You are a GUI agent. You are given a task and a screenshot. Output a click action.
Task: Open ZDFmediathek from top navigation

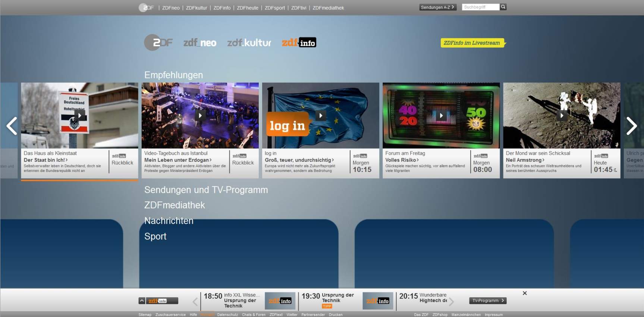[x=328, y=8]
